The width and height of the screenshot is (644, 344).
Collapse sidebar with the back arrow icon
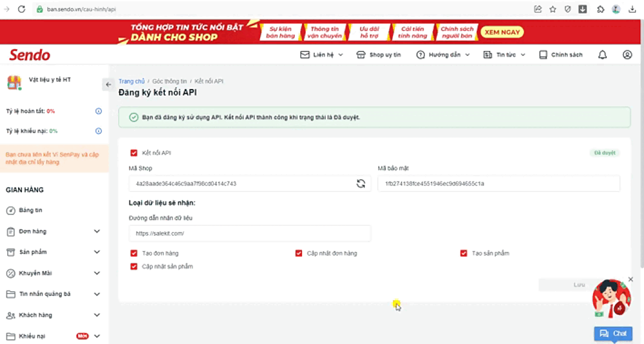[x=108, y=85]
